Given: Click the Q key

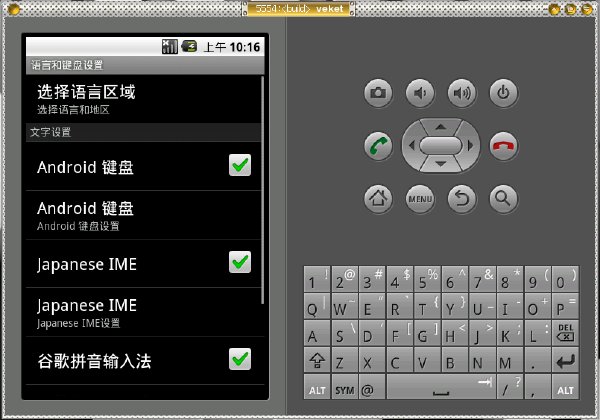Looking at the screenshot, I should pyautogui.click(x=317, y=306).
